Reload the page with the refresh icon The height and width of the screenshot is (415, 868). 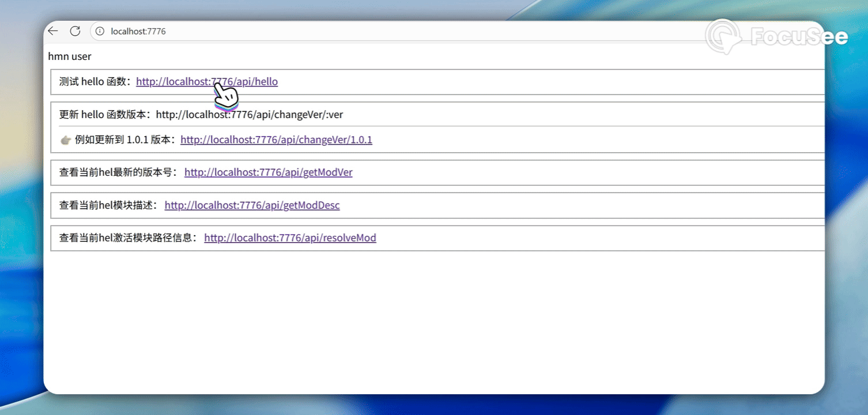pos(75,31)
